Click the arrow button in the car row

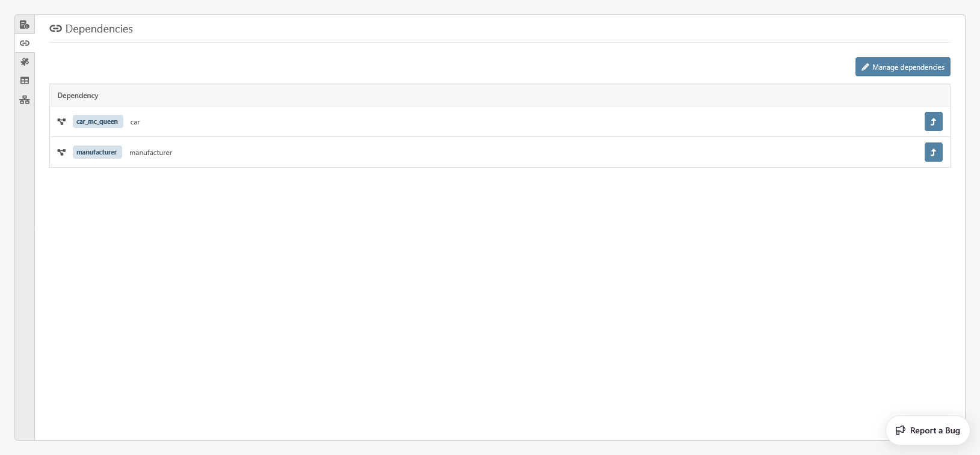pyautogui.click(x=933, y=121)
